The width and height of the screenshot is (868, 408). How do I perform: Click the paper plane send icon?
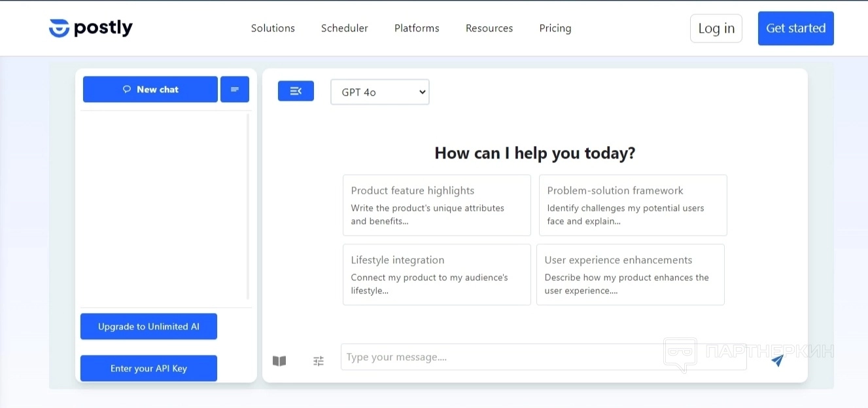point(777,360)
